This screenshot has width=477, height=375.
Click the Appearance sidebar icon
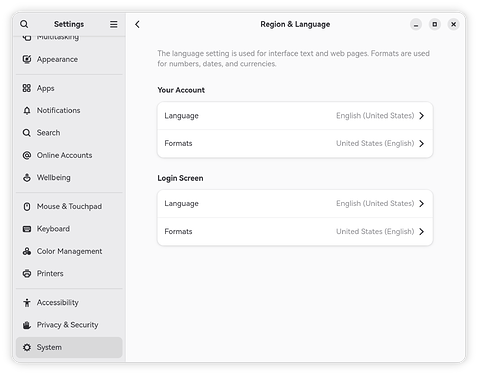[27, 59]
